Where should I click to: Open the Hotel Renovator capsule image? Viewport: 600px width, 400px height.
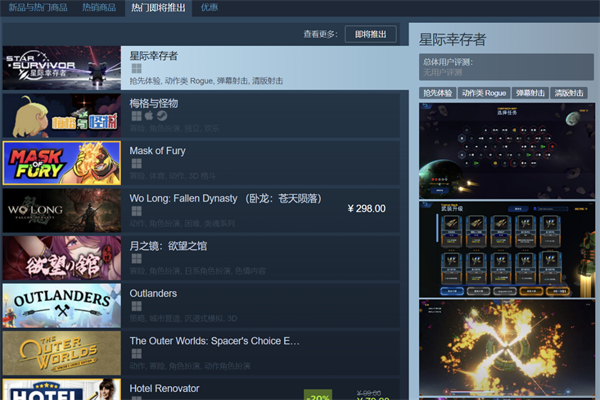[x=62, y=389]
